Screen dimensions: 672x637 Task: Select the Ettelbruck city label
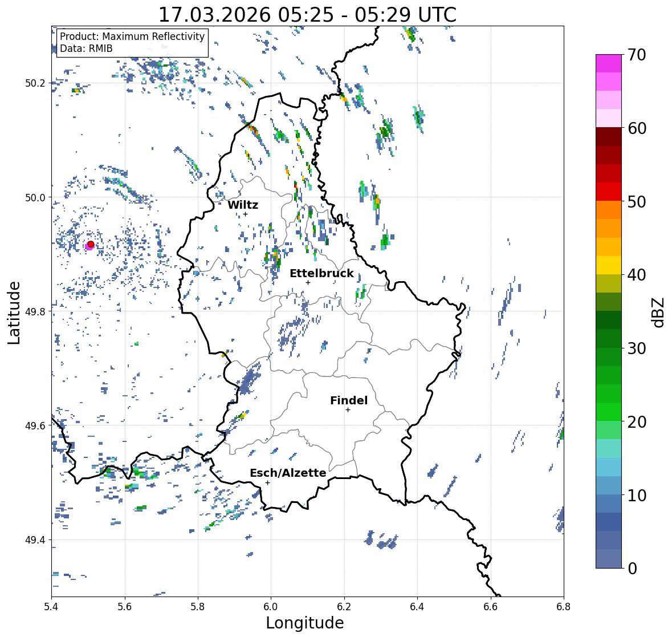point(321,273)
